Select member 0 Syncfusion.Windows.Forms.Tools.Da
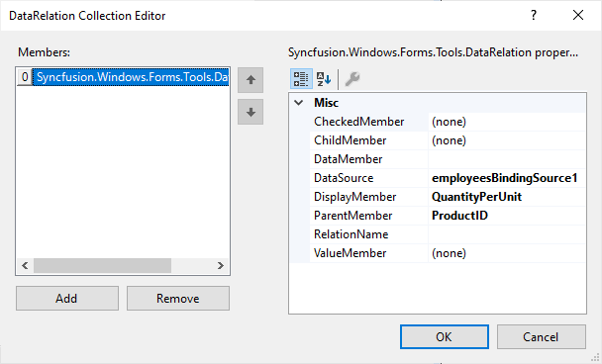 click(123, 77)
